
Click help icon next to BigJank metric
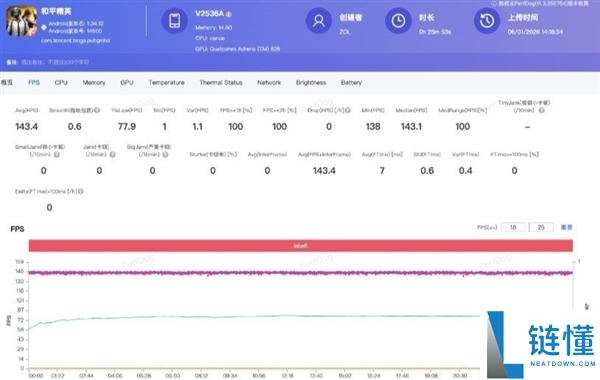point(165,155)
